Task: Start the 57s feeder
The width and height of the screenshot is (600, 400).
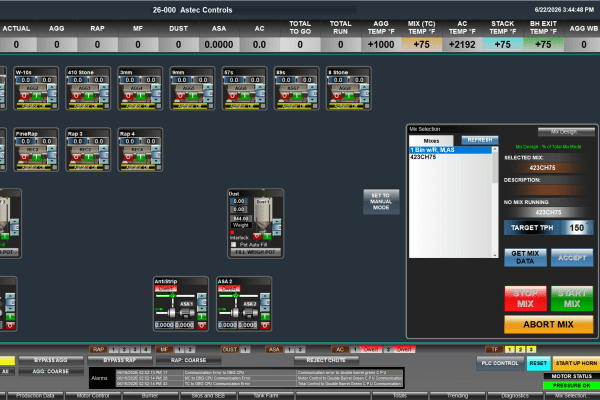Action: [x=245, y=96]
